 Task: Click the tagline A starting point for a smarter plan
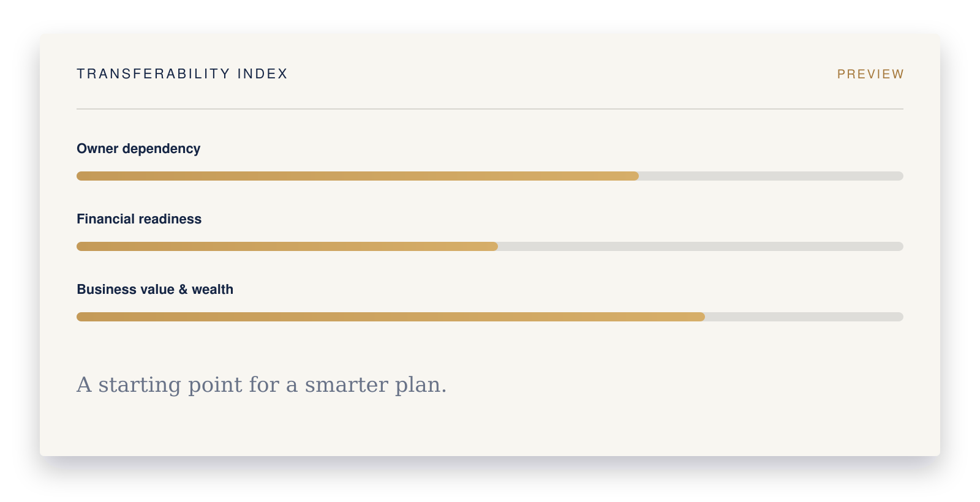coord(262,385)
